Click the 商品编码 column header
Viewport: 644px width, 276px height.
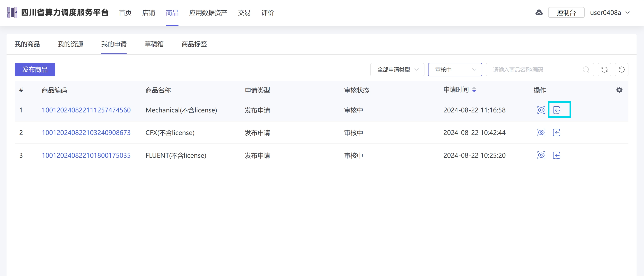(54, 90)
